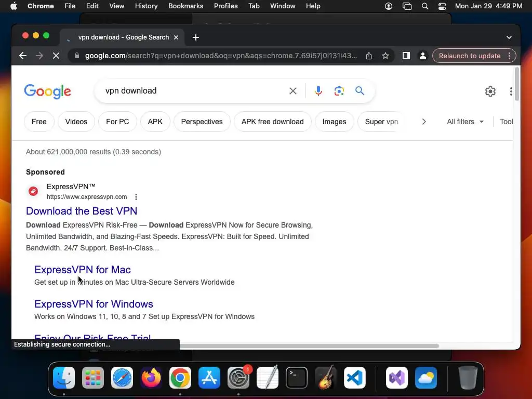Launch Terminal from the Dock
The image size is (532, 399).
(x=297, y=378)
